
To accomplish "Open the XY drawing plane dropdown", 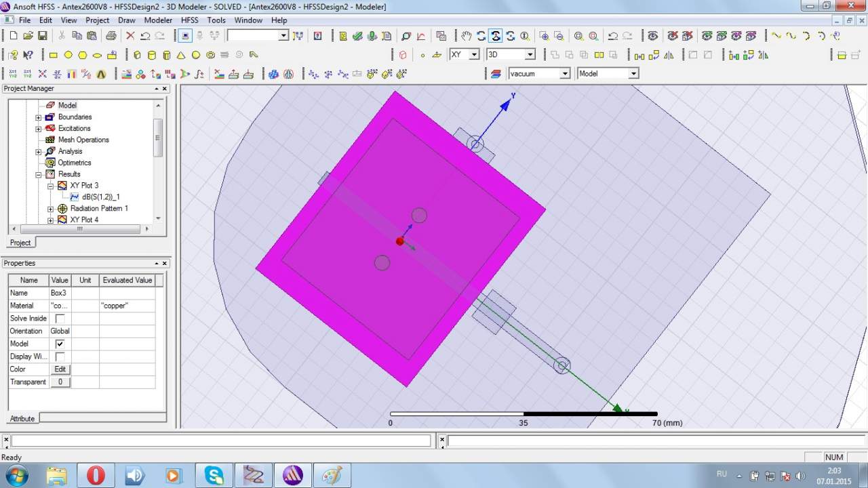I will click(473, 54).
